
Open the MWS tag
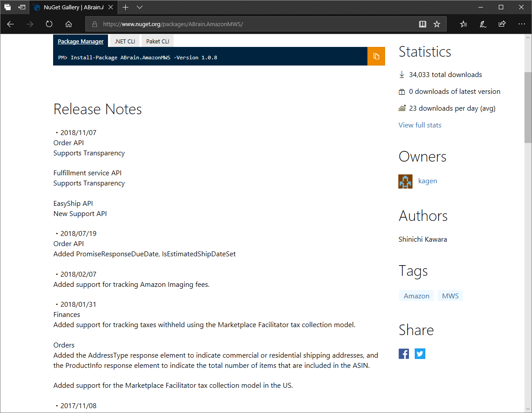(451, 296)
